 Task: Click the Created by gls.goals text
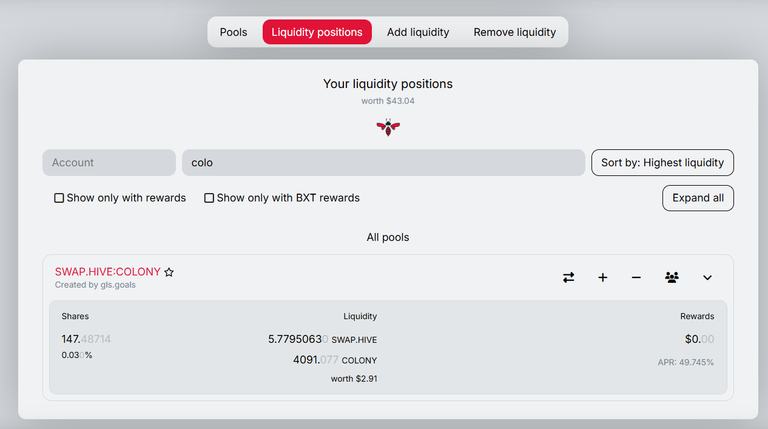(x=95, y=285)
